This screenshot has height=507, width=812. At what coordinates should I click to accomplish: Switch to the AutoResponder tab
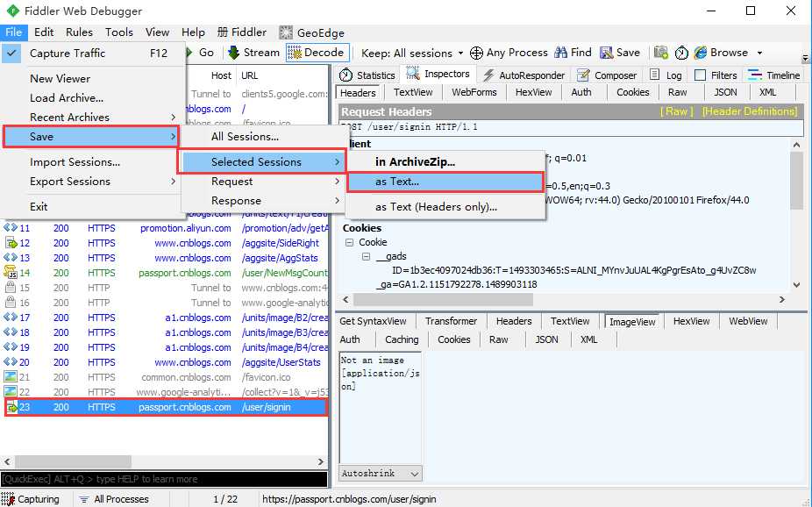pyautogui.click(x=524, y=75)
